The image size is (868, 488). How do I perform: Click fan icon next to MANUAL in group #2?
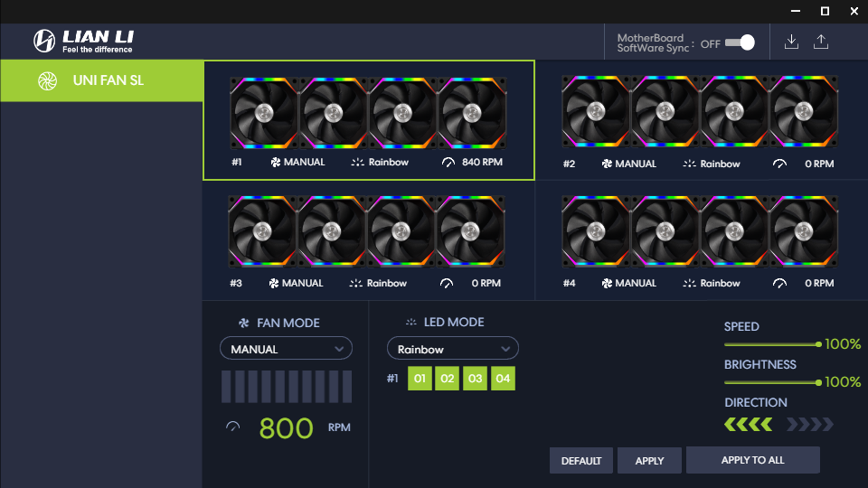pyautogui.click(x=608, y=164)
